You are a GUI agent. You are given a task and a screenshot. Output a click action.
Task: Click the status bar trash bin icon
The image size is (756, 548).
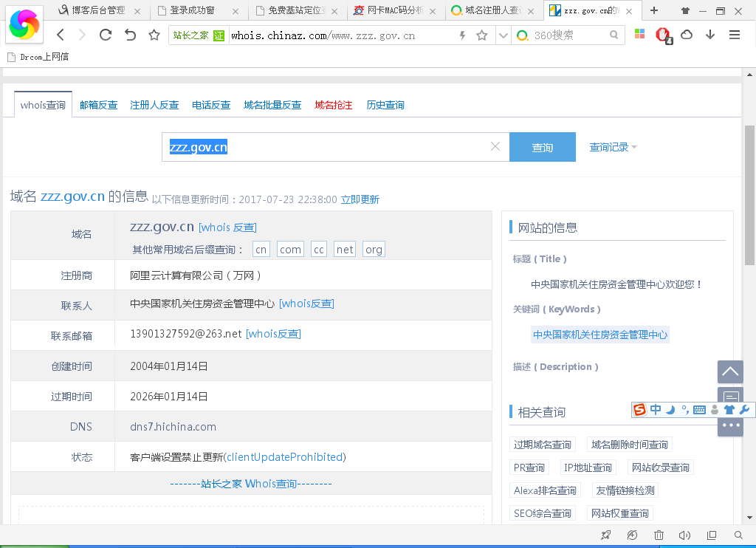(x=659, y=535)
